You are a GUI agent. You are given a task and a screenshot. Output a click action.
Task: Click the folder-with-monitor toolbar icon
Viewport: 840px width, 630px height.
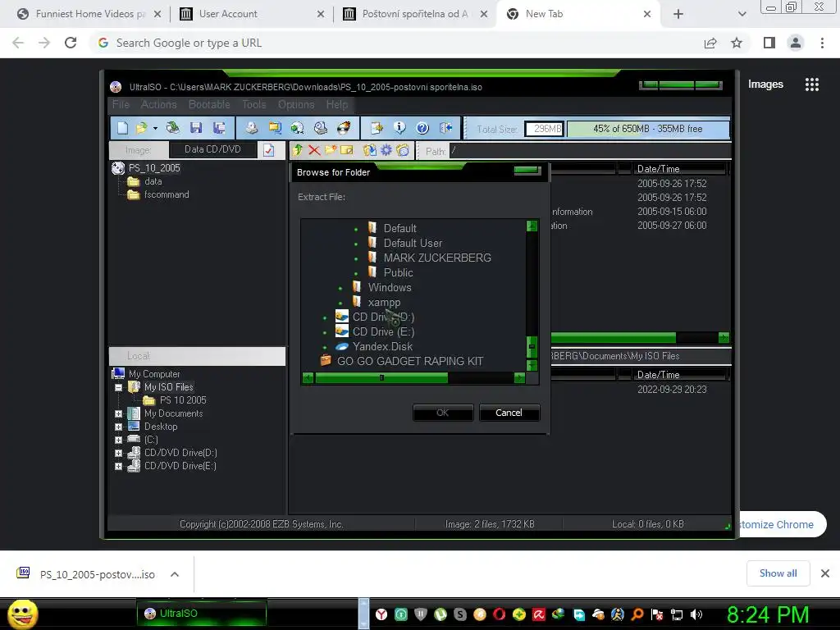point(275,127)
